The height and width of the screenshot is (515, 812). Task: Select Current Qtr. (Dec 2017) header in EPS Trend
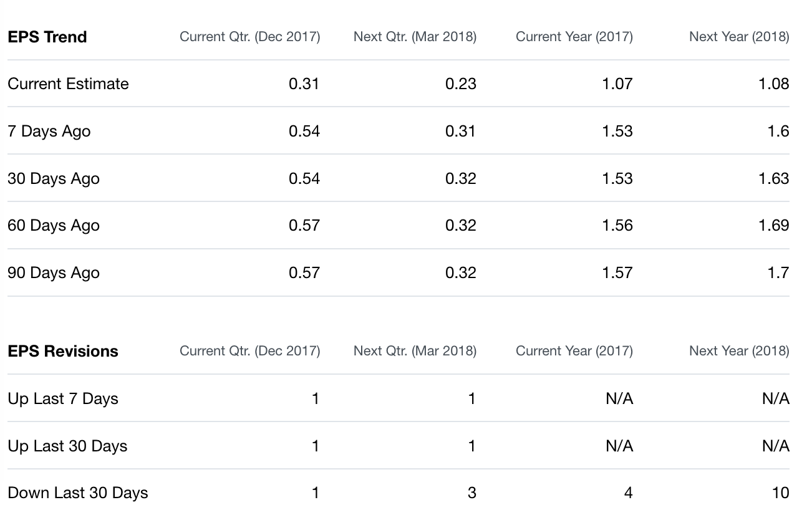[x=250, y=37]
